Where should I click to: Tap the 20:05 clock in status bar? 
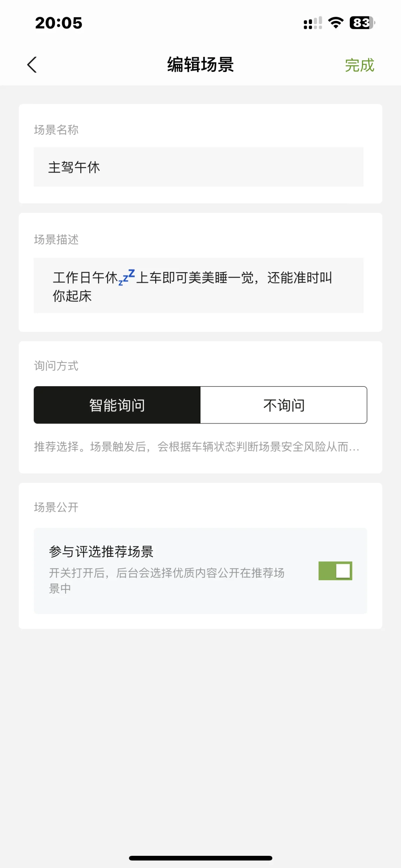(59, 23)
